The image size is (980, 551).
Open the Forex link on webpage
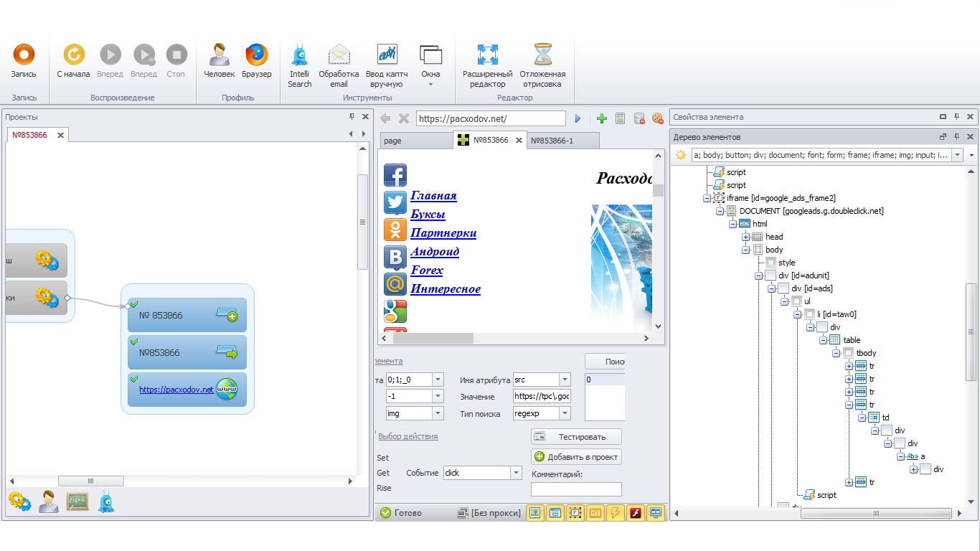(427, 270)
